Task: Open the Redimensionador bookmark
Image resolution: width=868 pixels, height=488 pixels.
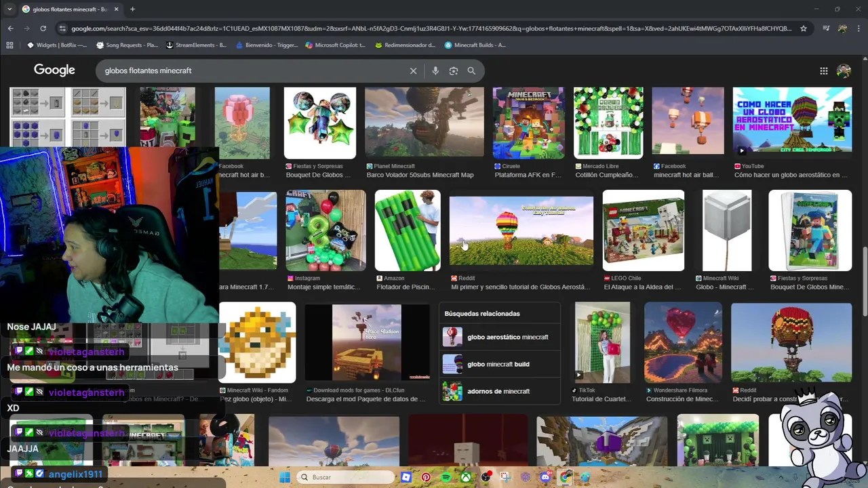Action: tap(405, 45)
